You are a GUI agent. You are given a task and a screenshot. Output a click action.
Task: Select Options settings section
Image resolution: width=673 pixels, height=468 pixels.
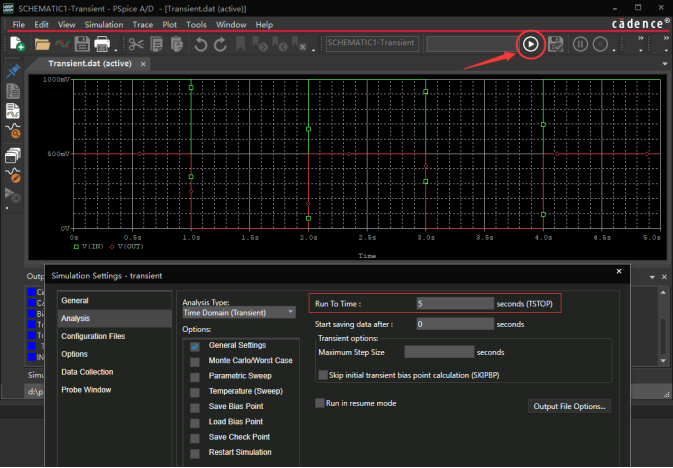click(x=114, y=354)
